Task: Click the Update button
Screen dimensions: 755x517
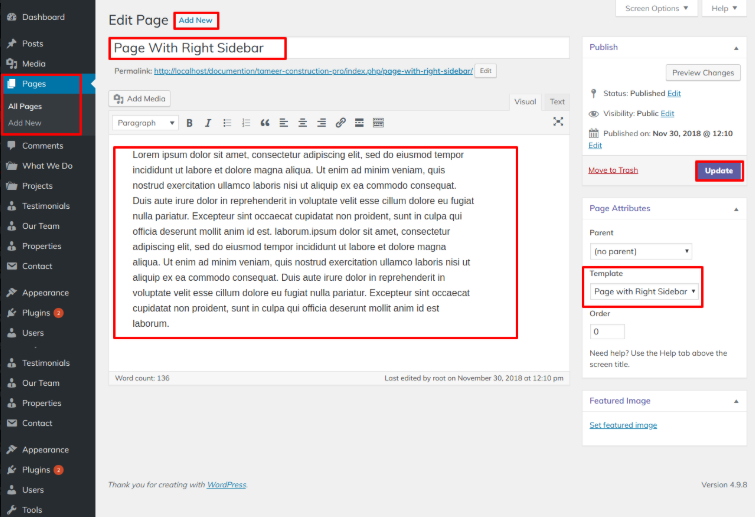Action: [718, 171]
